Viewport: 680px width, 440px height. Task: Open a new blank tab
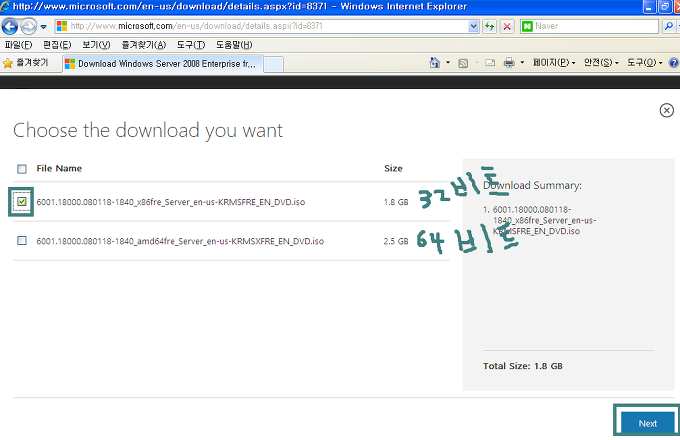[x=273, y=64]
